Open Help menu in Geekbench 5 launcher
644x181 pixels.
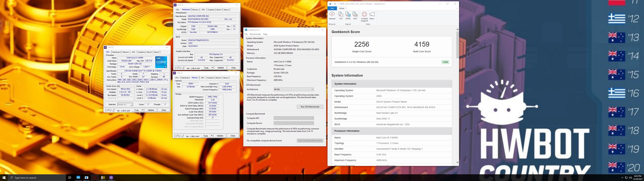click(265, 34)
